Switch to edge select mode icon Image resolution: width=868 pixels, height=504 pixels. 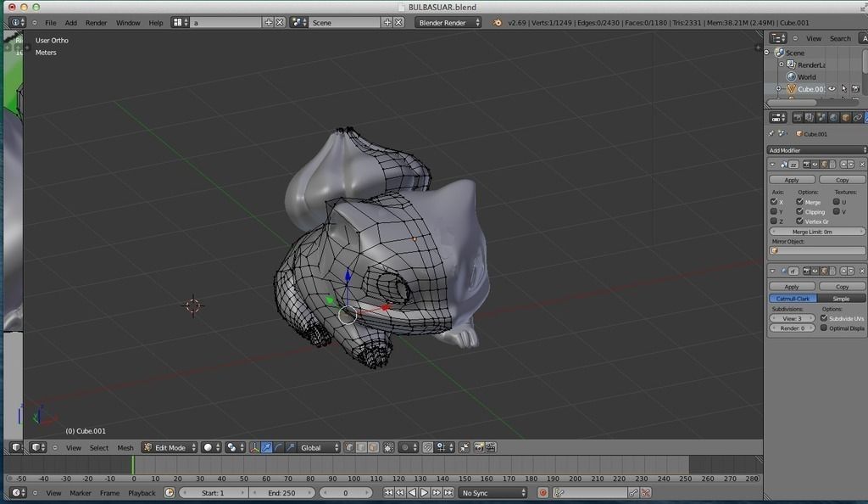[361, 447]
